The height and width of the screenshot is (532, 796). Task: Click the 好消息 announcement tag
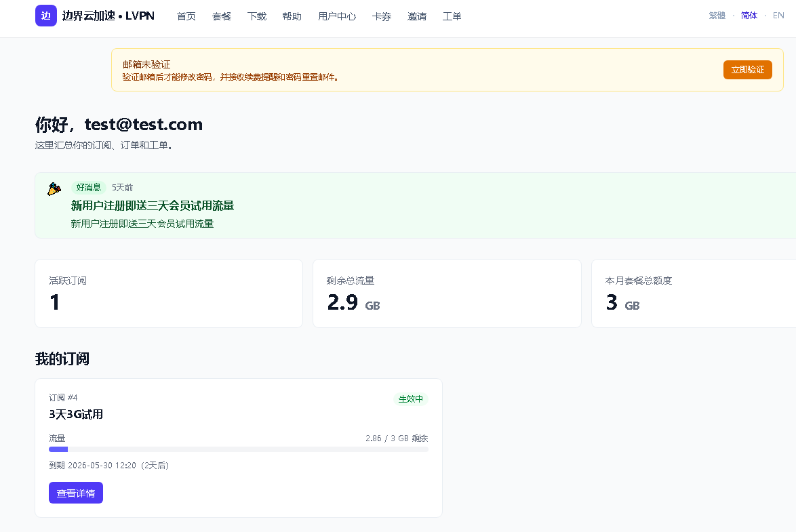[x=89, y=187]
